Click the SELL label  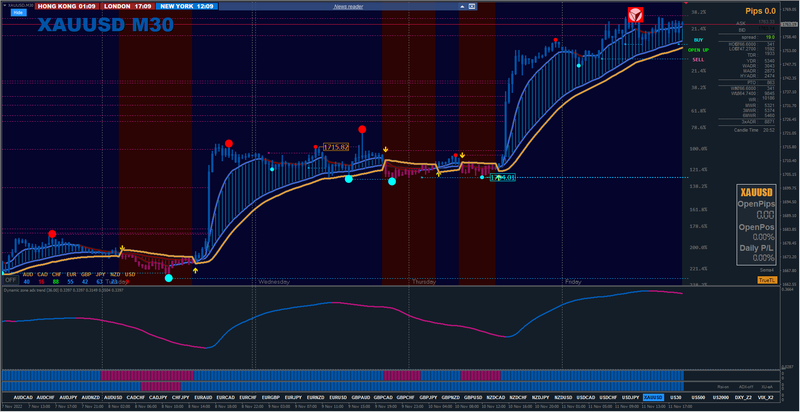coord(698,60)
